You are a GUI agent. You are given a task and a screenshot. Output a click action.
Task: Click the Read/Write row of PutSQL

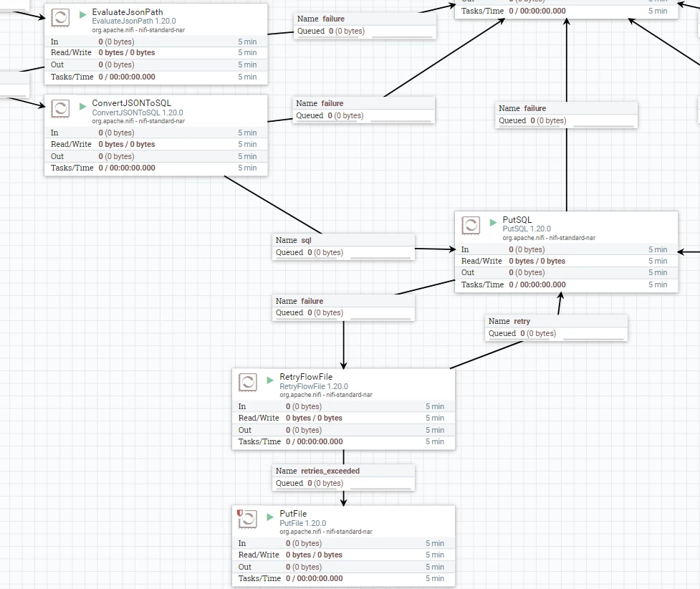coord(566,261)
